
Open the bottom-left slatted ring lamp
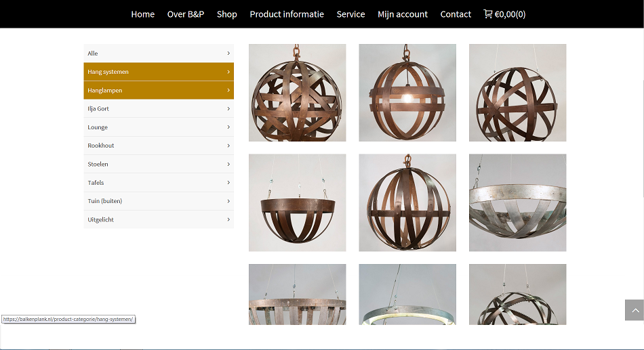click(298, 294)
